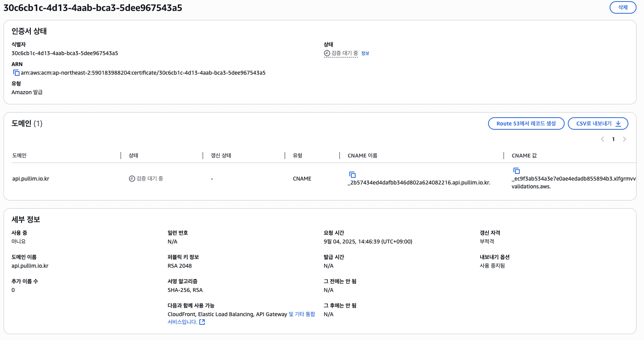Select page 1 in domain pagination
This screenshot has height=340, width=644.
click(613, 139)
